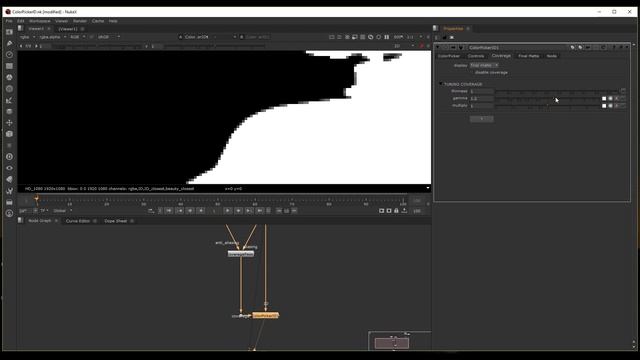The image size is (640, 360).
Task: Click the timeline go to first frame button
Action: click(169, 211)
